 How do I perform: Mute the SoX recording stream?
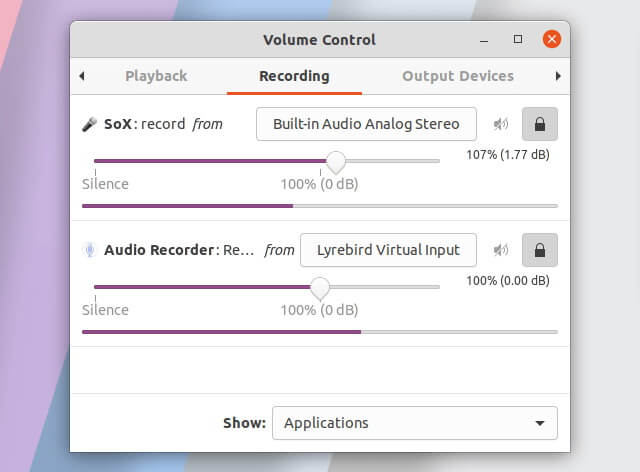coord(501,124)
